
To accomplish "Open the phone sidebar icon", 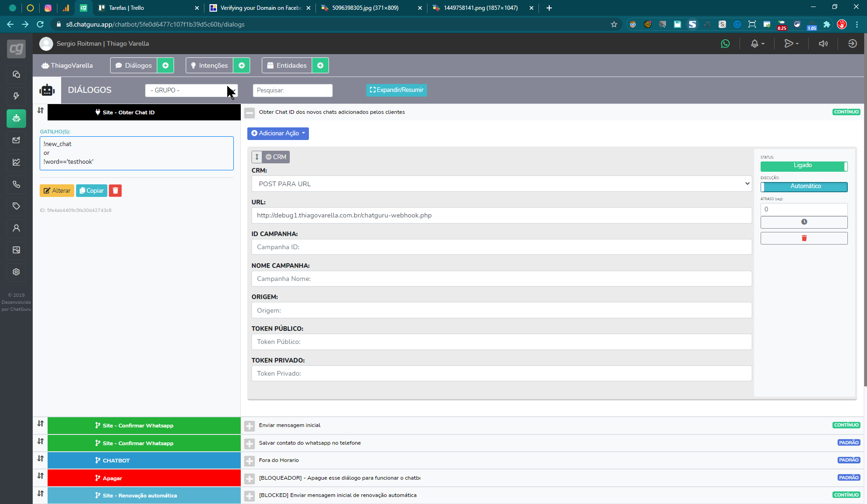I will 16,184.
